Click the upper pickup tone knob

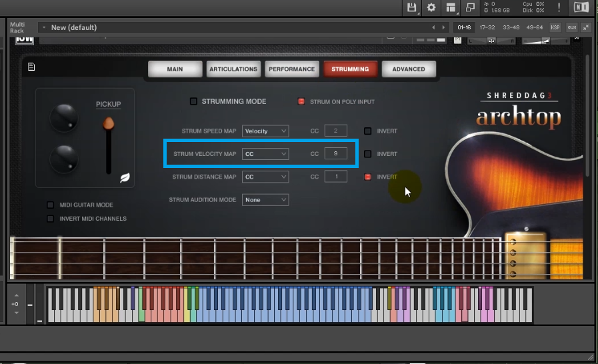tap(64, 118)
